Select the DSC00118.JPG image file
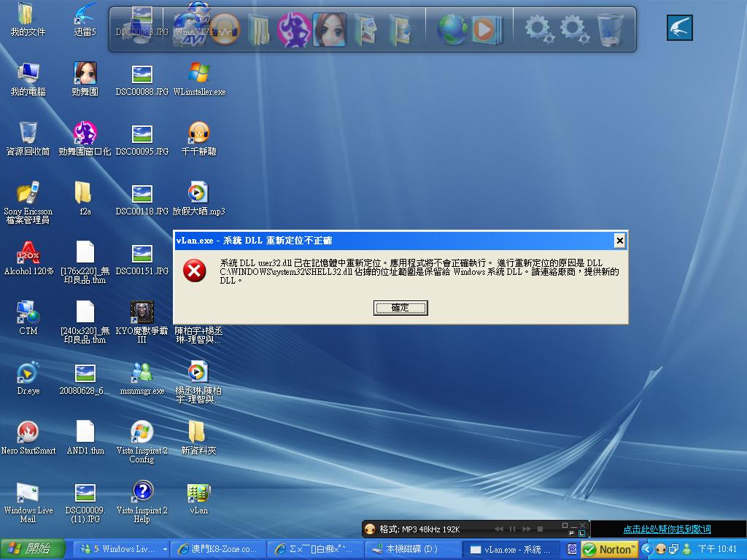This screenshot has height=560, width=747. (x=142, y=198)
